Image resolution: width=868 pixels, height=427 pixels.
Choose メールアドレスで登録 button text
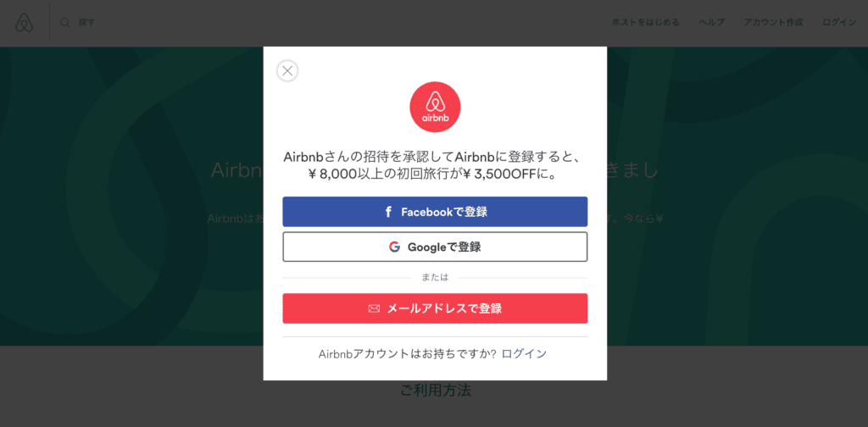[x=444, y=308]
